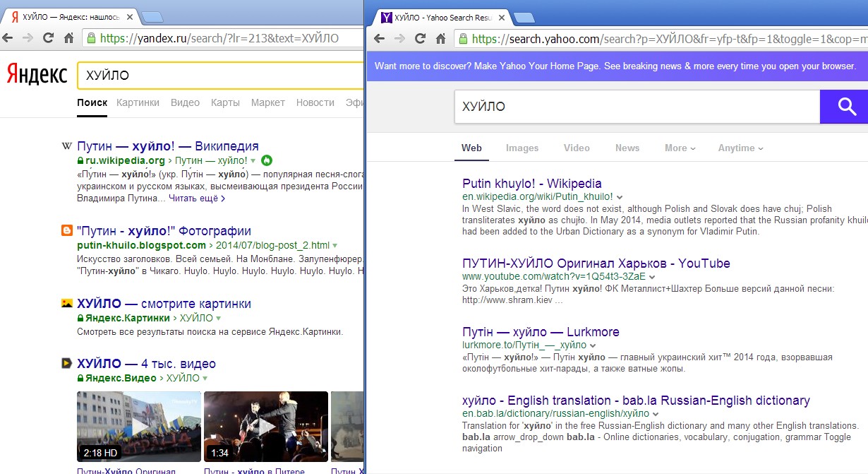Open the bab.la Russian-English dictionary result
Image resolution: width=868 pixels, height=474 pixels.
[x=635, y=401]
